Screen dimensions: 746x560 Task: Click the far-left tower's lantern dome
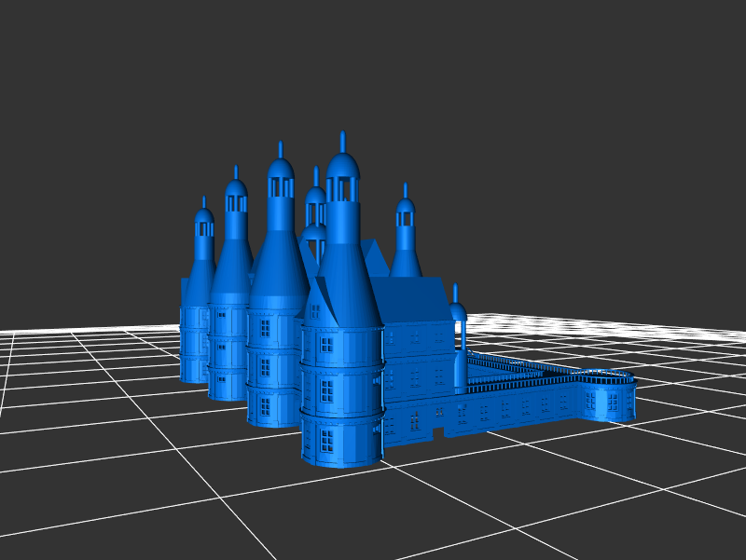pos(204,216)
